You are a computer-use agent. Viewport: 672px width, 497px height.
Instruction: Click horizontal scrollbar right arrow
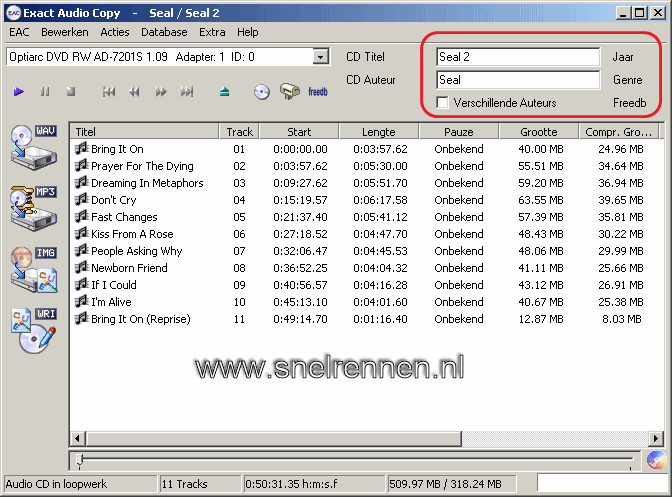[x=655, y=438]
